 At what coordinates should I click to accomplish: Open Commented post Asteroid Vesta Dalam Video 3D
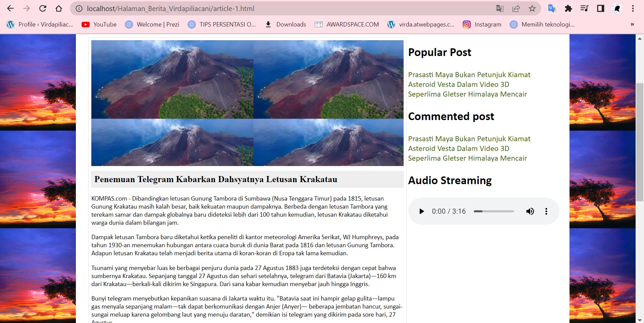[x=458, y=149]
